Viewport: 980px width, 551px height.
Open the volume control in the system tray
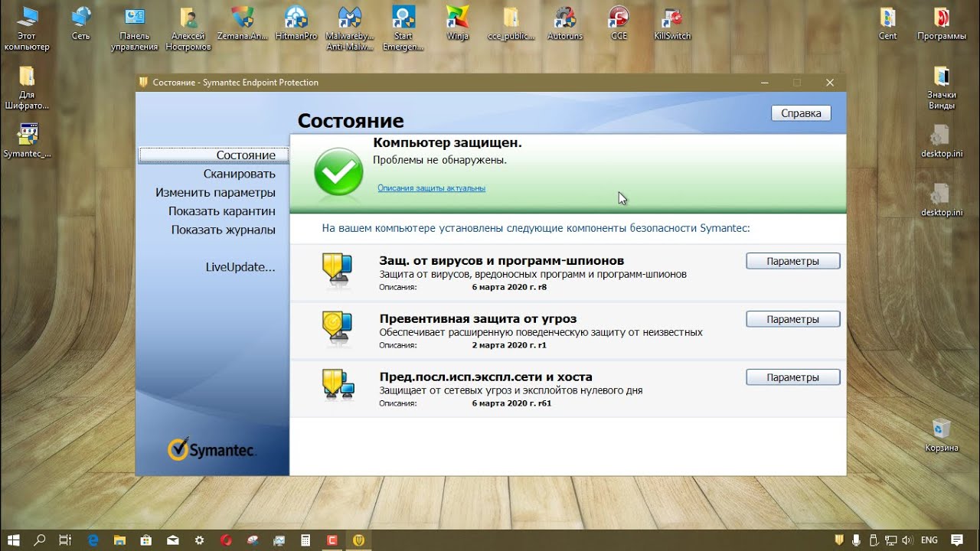pos(906,540)
